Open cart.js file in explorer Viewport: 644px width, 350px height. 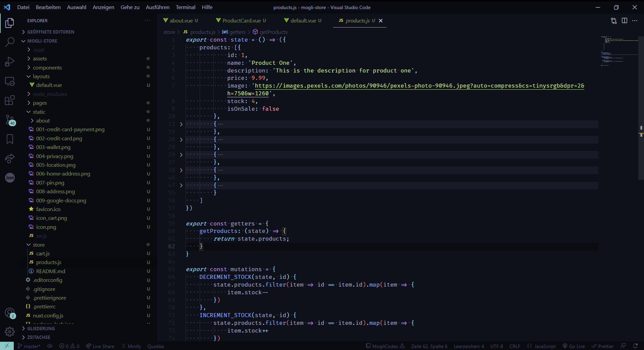[x=43, y=253]
